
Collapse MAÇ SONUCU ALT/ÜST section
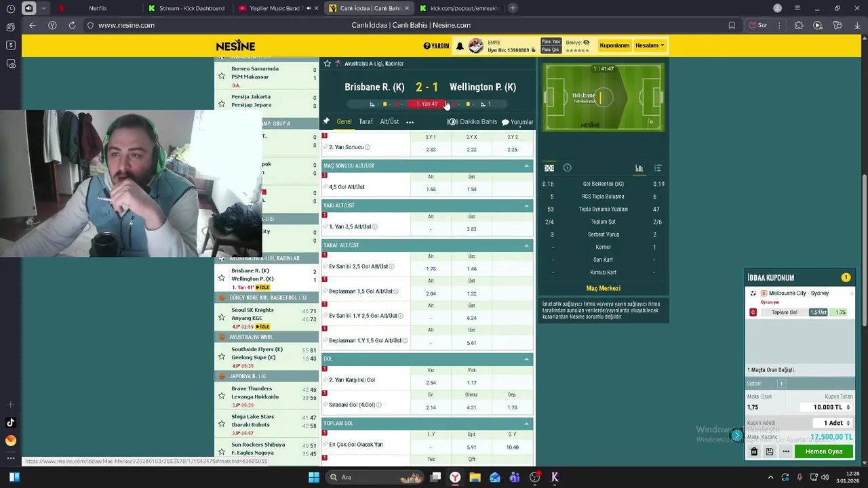(x=526, y=166)
